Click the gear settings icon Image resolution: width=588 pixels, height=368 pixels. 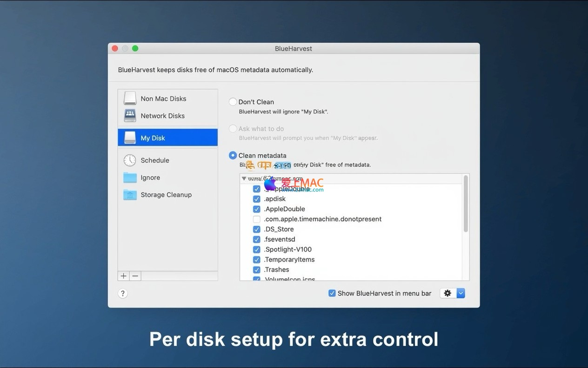tap(448, 293)
